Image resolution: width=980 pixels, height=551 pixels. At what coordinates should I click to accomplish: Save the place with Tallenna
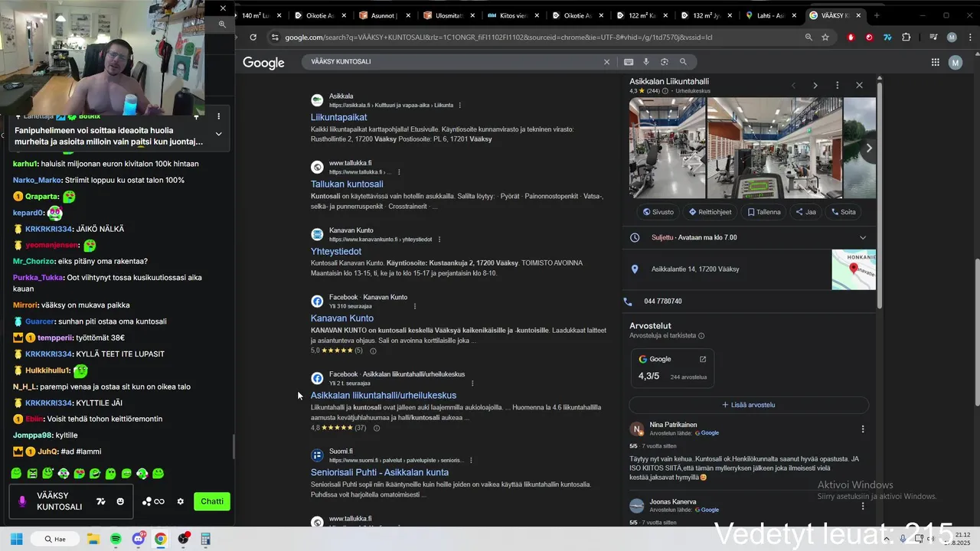tap(764, 212)
